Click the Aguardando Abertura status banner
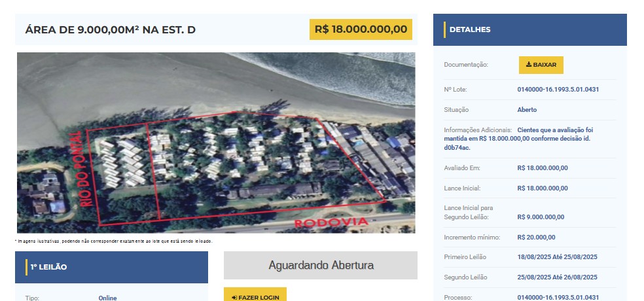644x301 pixels. (320, 265)
